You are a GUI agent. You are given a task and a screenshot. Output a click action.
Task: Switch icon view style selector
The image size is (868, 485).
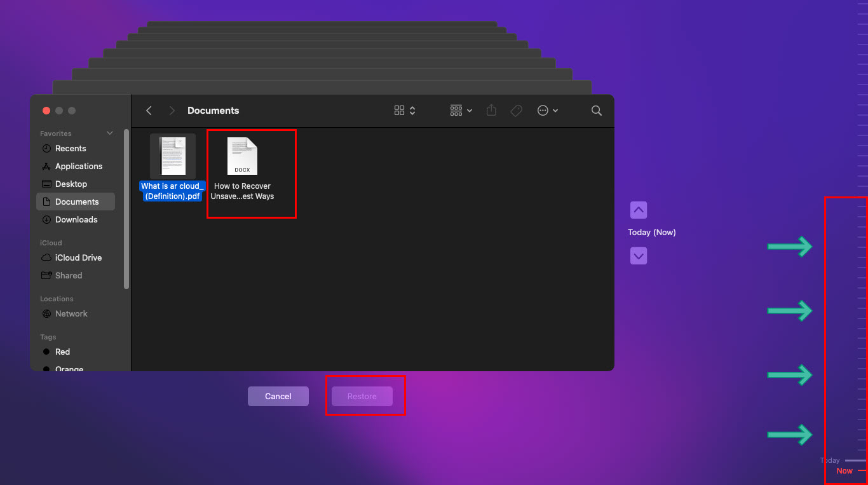(x=405, y=111)
